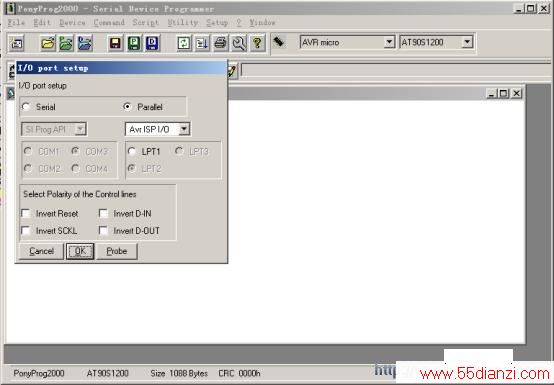554x385 pixels.
Task: Click the Probe button
Action: [117, 251]
